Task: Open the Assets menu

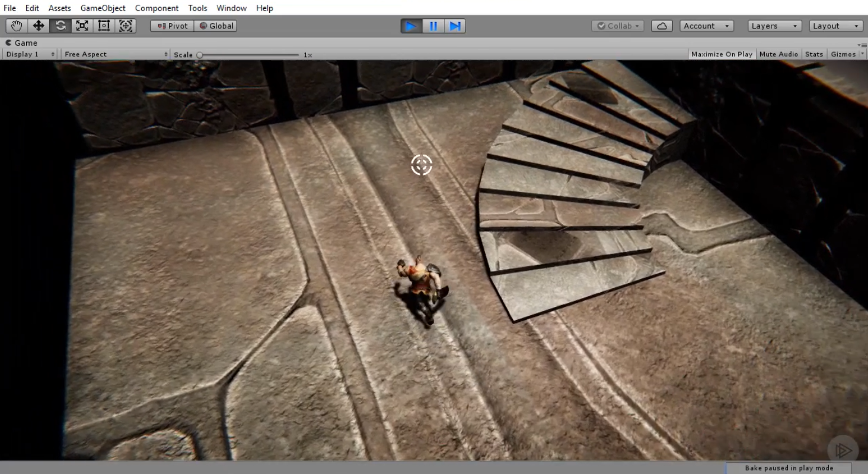Action: click(60, 8)
